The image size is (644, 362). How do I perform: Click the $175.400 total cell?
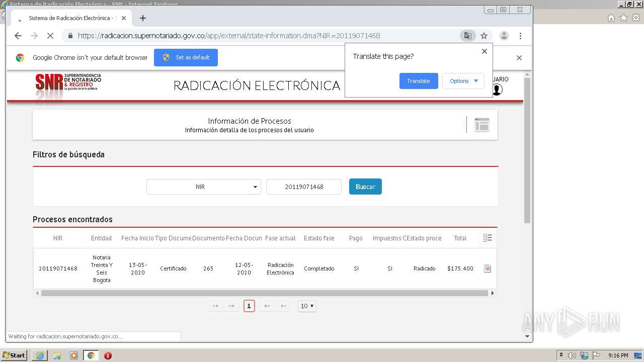(x=460, y=268)
